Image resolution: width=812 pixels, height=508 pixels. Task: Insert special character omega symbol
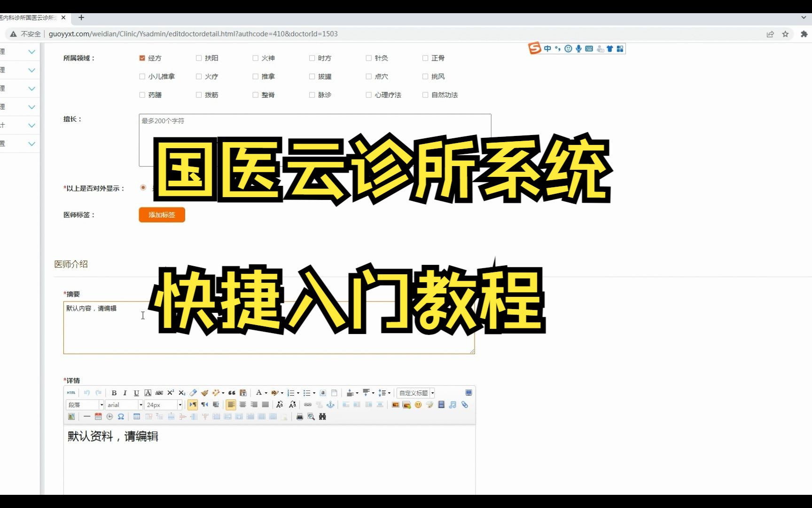pyautogui.click(x=121, y=416)
